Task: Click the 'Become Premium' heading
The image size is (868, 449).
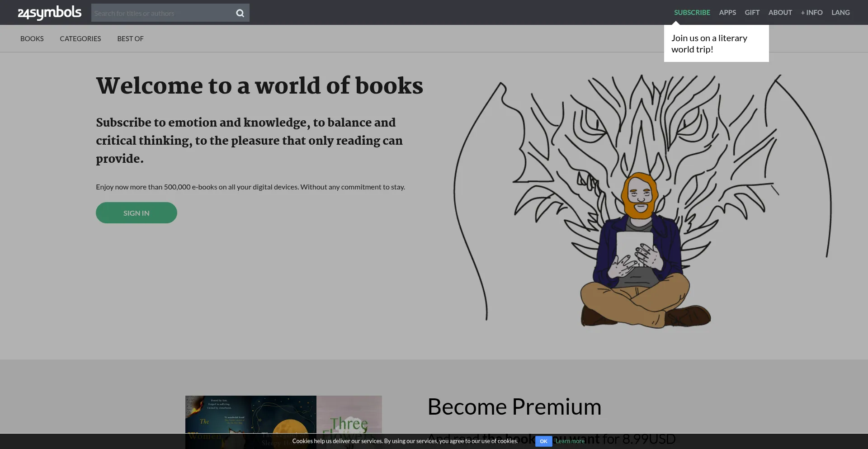Action: point(514,406)
